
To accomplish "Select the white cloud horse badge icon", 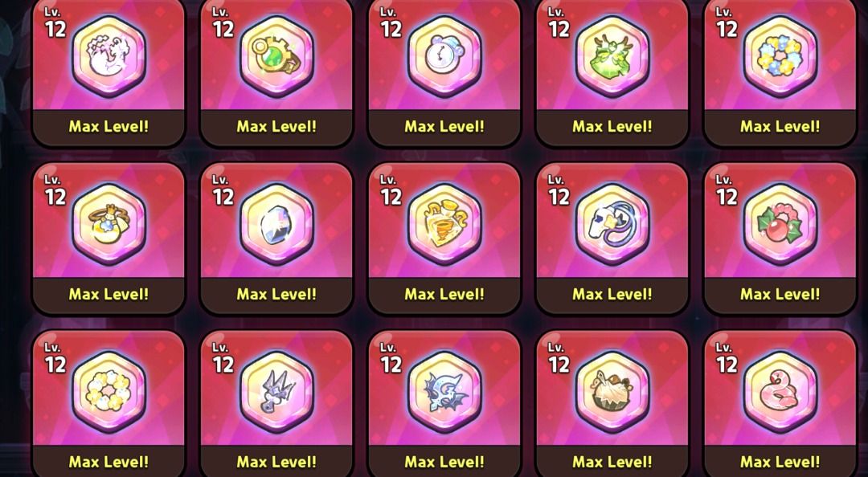I will 109,56.
